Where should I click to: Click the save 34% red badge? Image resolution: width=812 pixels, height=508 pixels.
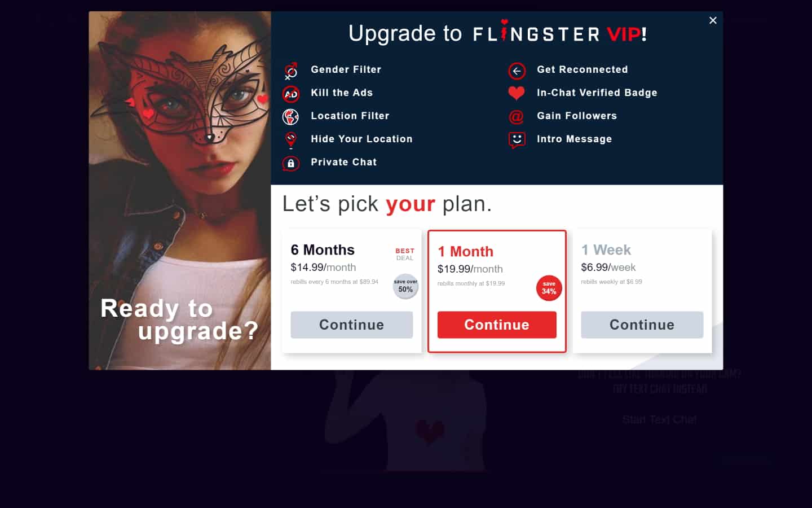click(549, 288)
